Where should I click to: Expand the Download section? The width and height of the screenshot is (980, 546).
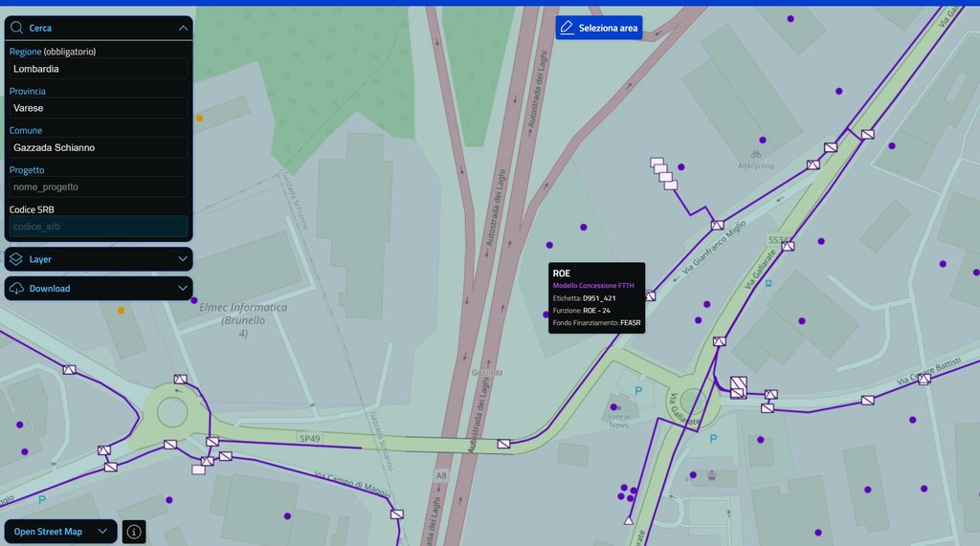[x=182, y=288]
